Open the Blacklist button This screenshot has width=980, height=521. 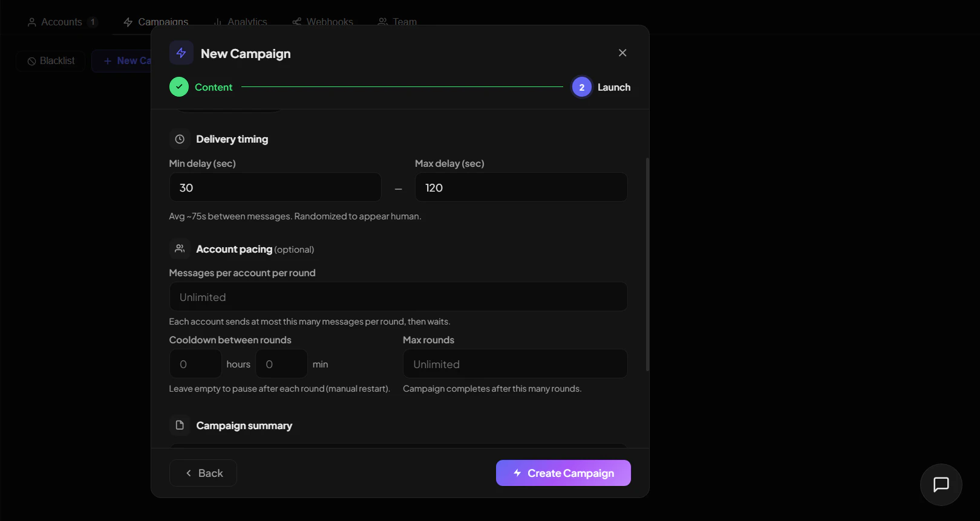(x=51, y=61)
